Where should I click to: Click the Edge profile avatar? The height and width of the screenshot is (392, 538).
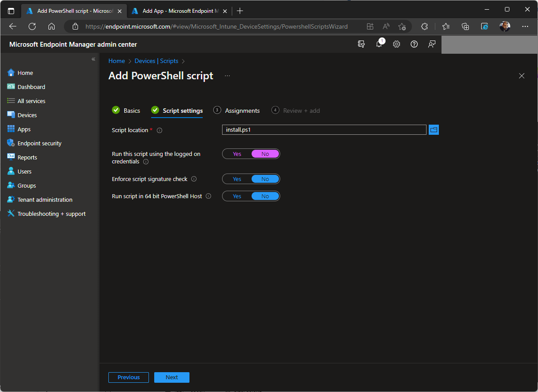click(505, 26)
